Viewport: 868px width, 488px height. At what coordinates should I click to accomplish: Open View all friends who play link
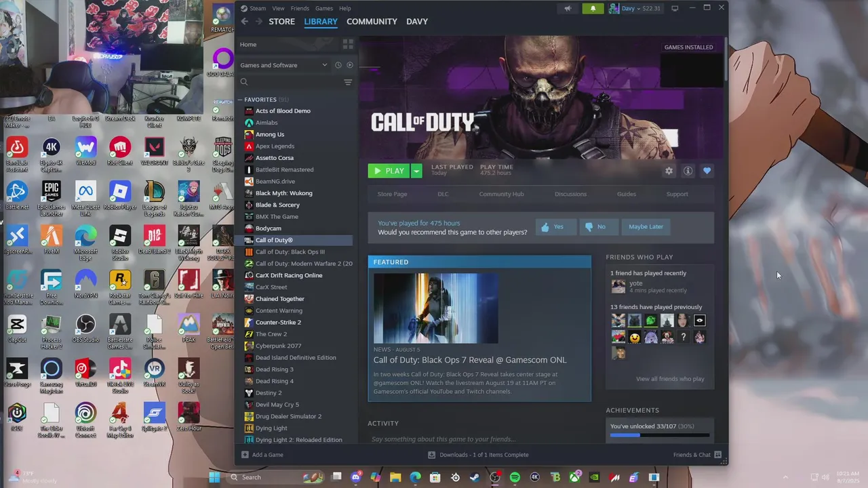670,379
